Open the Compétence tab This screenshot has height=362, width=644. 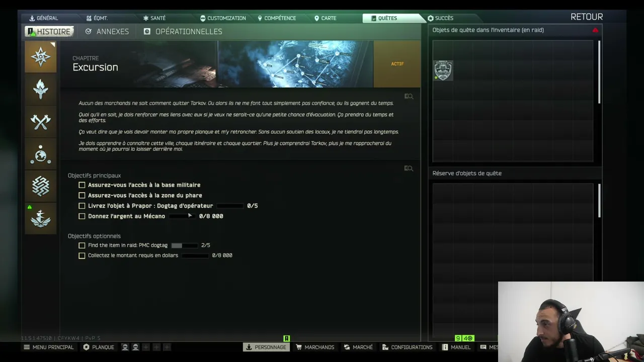tap(277, 18)
